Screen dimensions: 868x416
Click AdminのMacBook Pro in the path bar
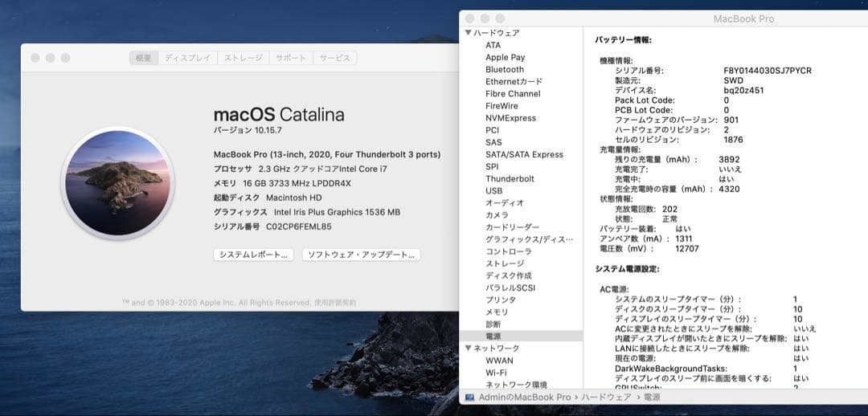(x=524, y=398)
